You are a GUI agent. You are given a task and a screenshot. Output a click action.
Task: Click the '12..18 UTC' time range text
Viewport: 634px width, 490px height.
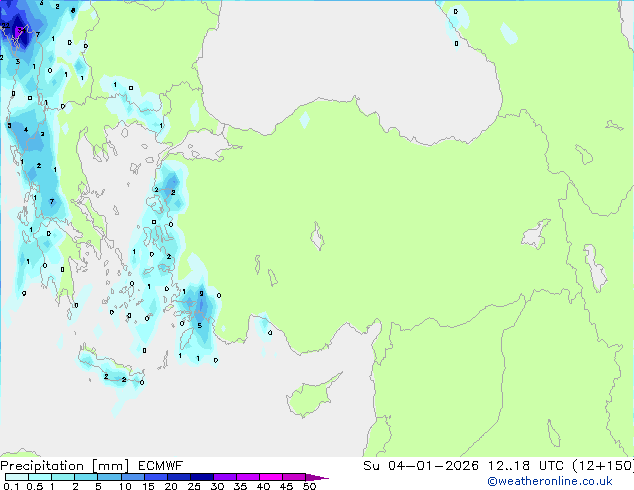pyautogui.click(x=526, y=466)
